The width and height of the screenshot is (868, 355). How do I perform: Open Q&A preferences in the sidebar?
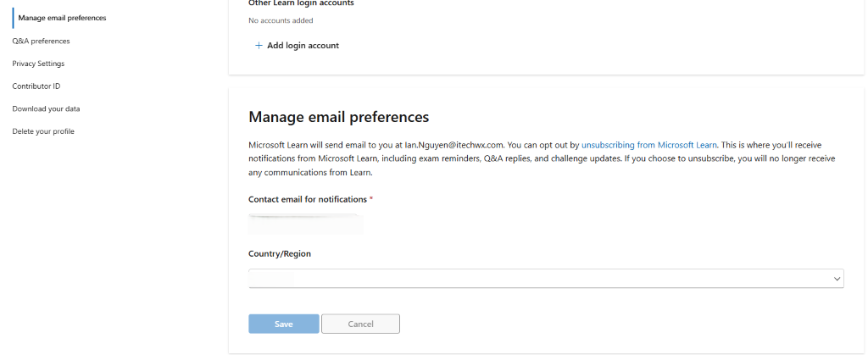click(41, 41)
